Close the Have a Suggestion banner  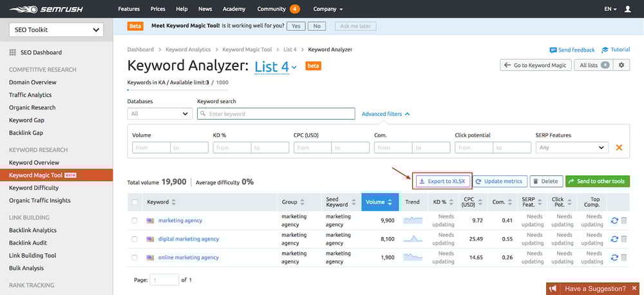[x=634, y=289]
